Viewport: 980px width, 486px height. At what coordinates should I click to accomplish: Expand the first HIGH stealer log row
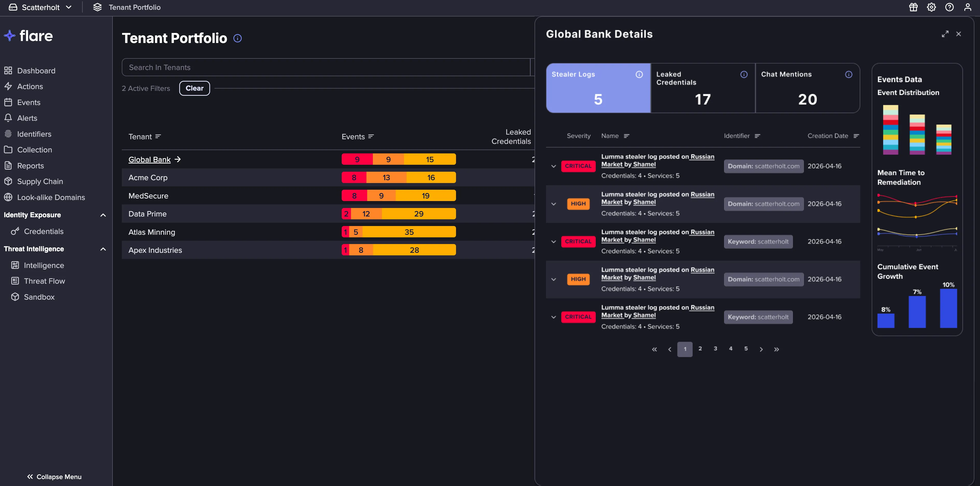[554, 204]
